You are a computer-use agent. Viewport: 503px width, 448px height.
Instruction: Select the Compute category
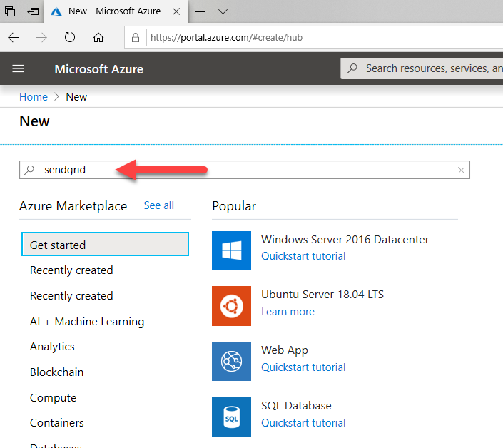click(53, 398)
